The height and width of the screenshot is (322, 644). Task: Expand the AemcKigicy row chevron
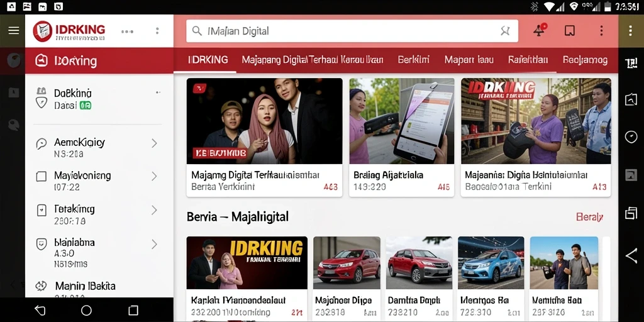(x=154, y=143)
